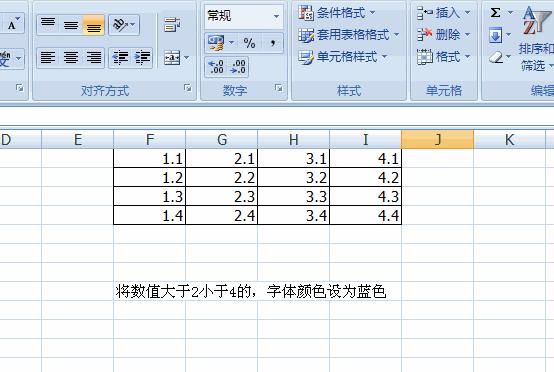This screenshot has height=372, width=554.
Task: Increase cell indent
Action: tap(142, 58)
